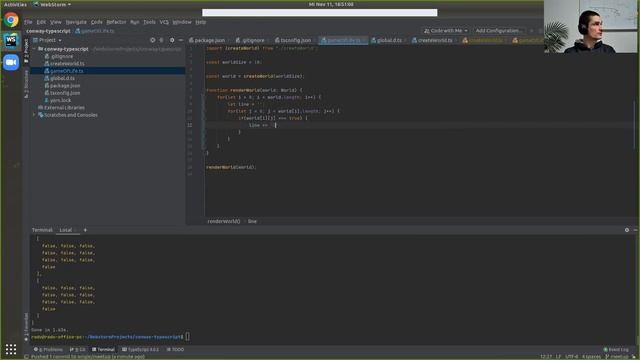Click gameOfLife.ts breadcrumb in navigation bar

(x=95, y=31)
